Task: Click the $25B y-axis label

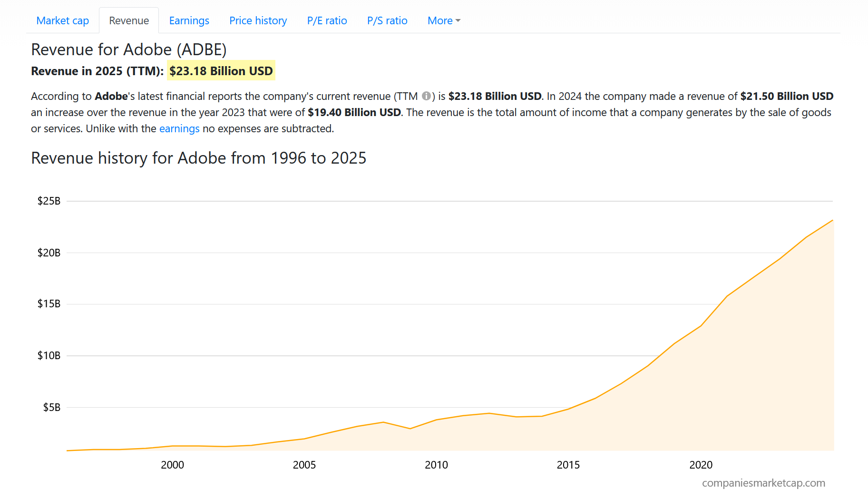Action: pyautogui.click(x=49, y=201)
